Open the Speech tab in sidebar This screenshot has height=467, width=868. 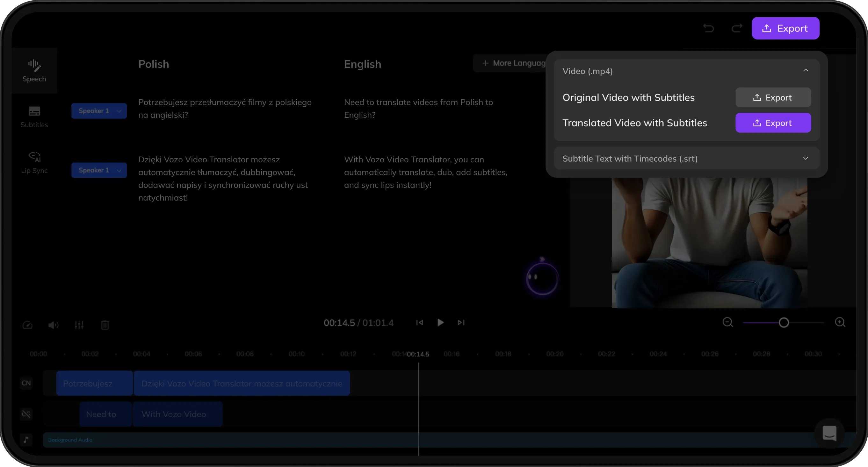[x=34, y=71]
